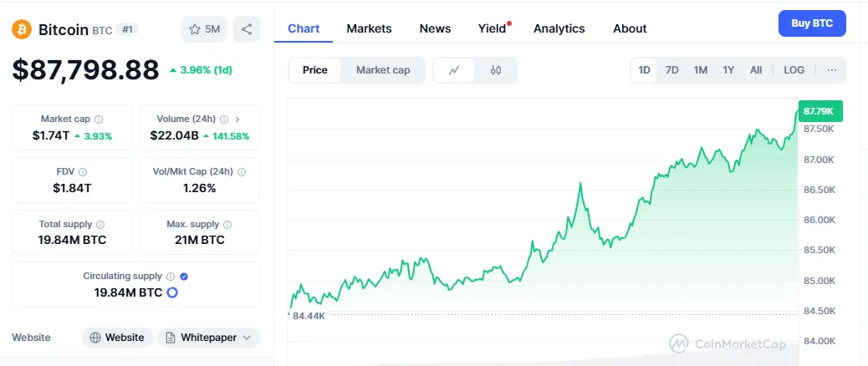The image size is (868, 366).
Task: Open the Bitcoin Website link
Action: pos(117,338)
